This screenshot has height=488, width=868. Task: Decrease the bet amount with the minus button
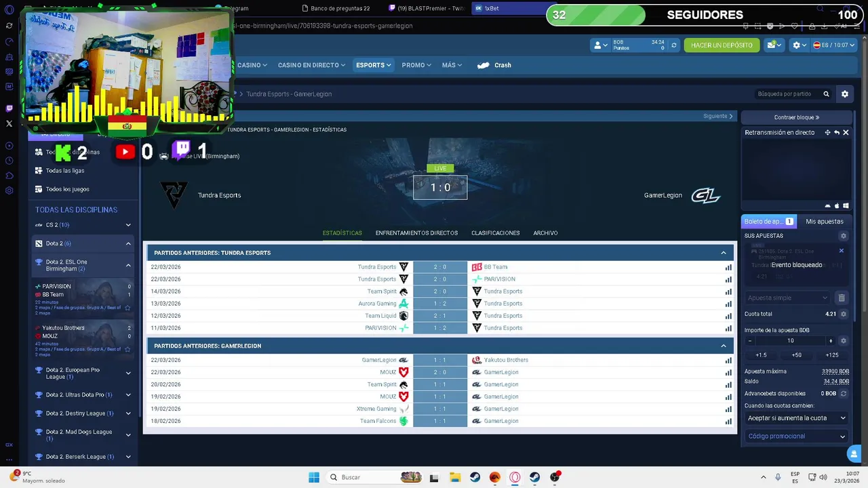pyautogui.click(x=749, y=341)
